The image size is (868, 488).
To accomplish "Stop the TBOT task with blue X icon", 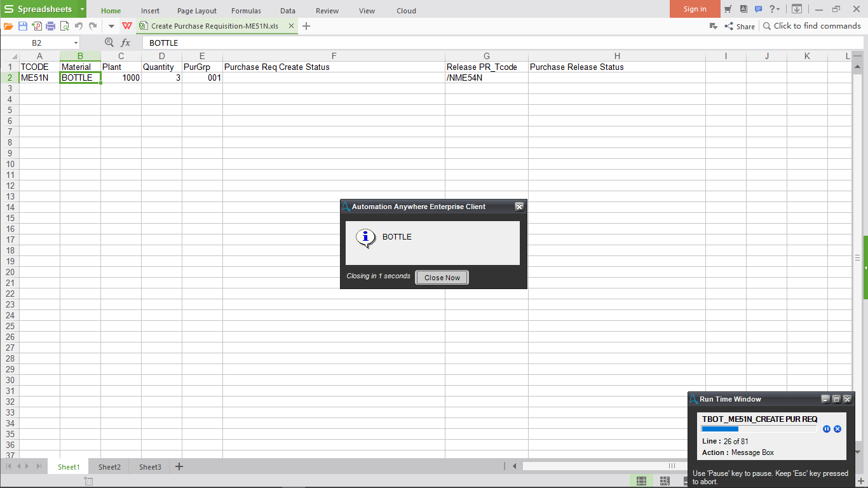I will coord(837,429).
